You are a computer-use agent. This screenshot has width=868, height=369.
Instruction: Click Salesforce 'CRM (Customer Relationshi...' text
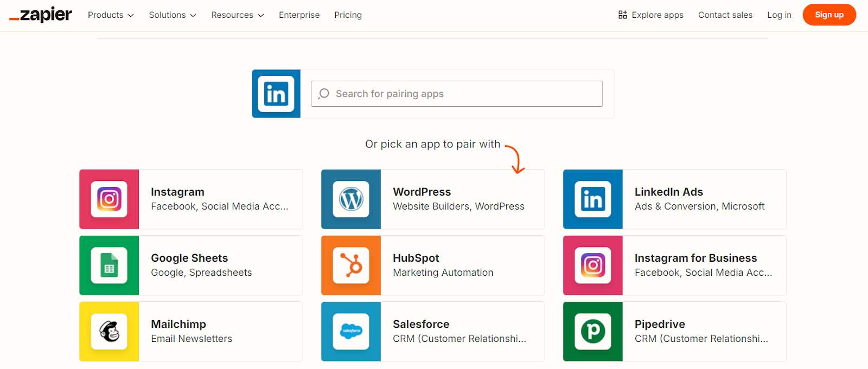tap(459, 339)
